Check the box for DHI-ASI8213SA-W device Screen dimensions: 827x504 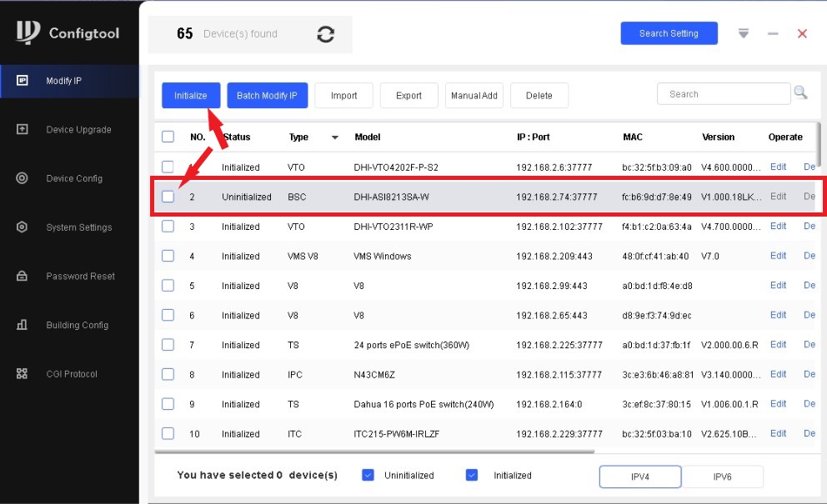[x=168, y=197]
